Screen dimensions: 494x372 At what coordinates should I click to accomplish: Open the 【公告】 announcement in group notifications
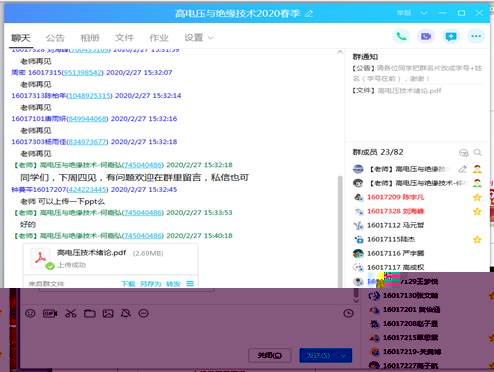click(417, 73)
